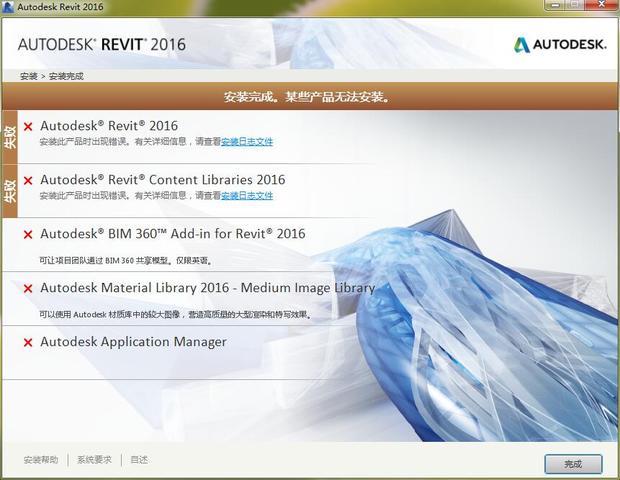Select the Autodesk Application Manager entry
Screen dimensions: 620x480
[133, 342]
